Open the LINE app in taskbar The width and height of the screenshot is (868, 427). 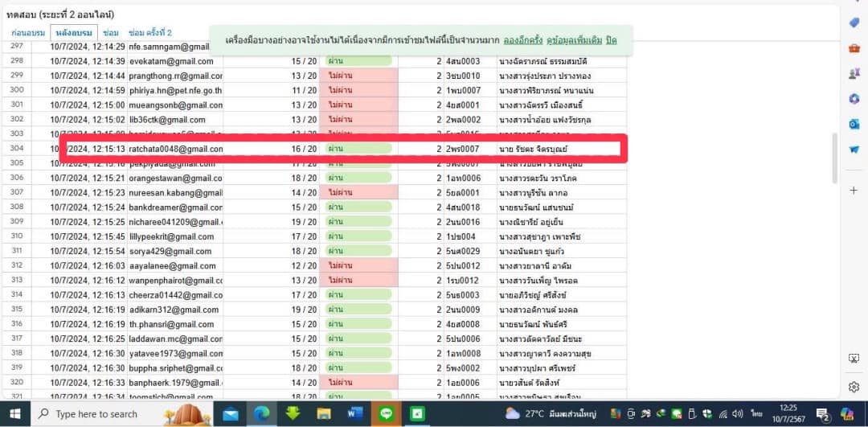tap(386, 414)
